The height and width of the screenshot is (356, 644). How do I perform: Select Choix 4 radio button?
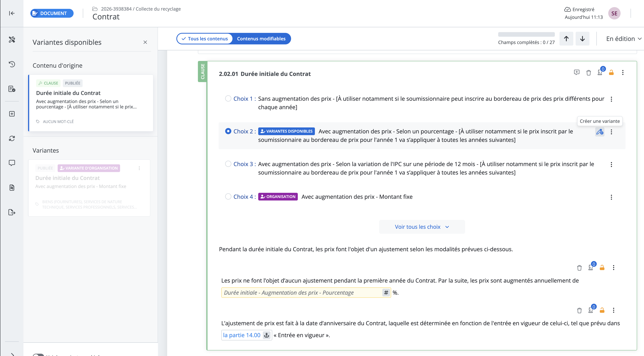pyautogui.click(x=228, y=197)
